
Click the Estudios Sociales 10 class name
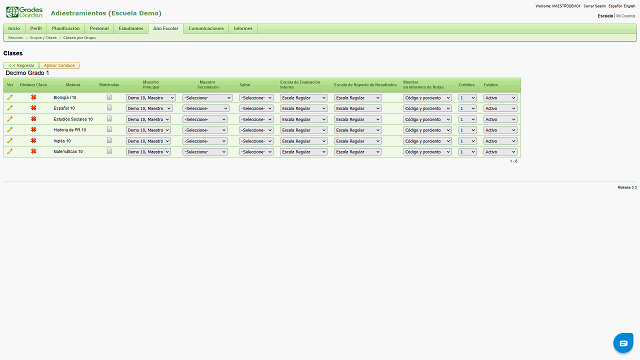pos(73,119)
